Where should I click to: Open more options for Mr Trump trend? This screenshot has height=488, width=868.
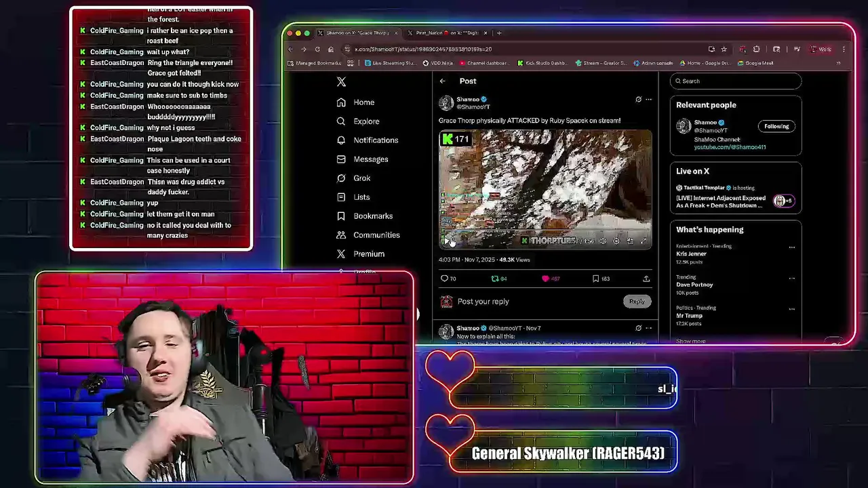coord(791,309)
